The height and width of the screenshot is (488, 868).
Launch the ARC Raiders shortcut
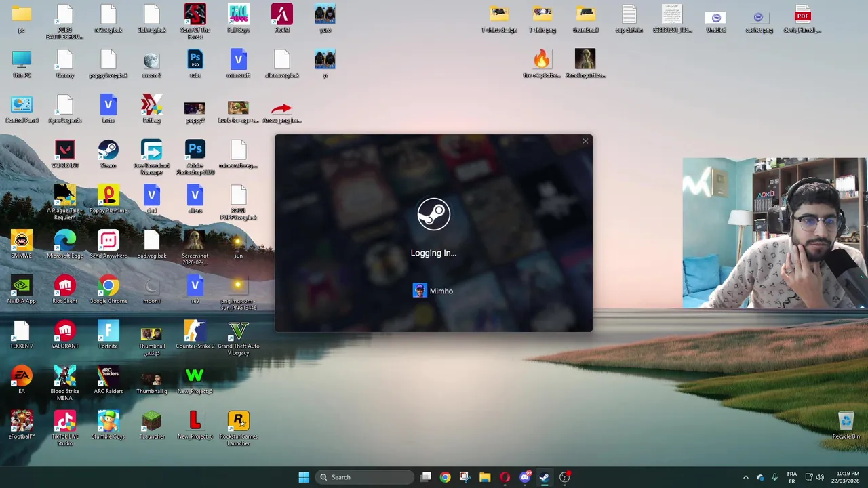(108, 380)
